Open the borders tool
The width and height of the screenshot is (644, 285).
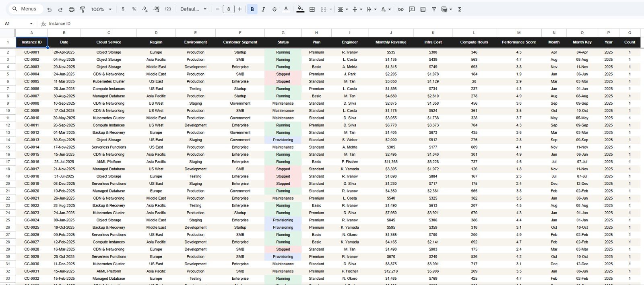312,9
